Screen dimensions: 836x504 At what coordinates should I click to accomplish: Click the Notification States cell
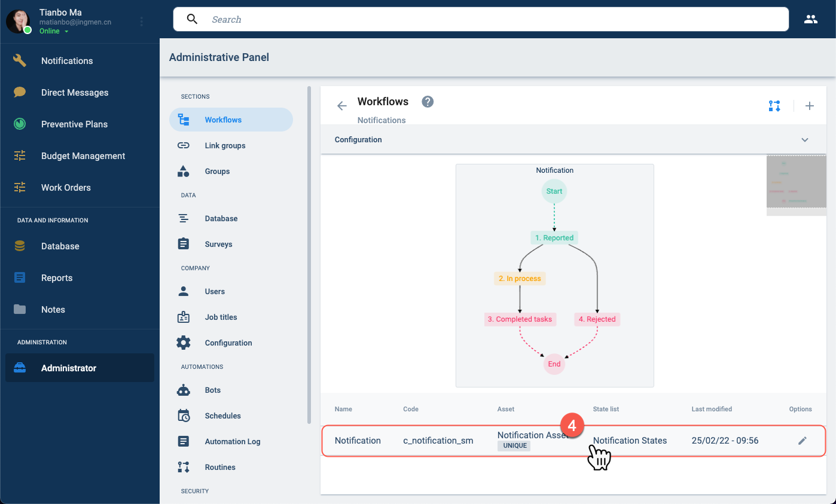click(630, 441)
